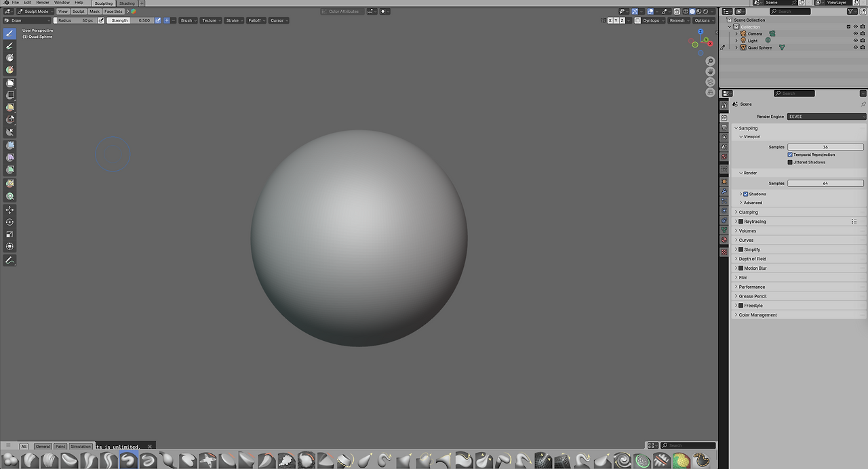The width and height of the screenshot is (868, 469).
Task: Expand the Camera item in the outliner
Action: click(736, 34)
